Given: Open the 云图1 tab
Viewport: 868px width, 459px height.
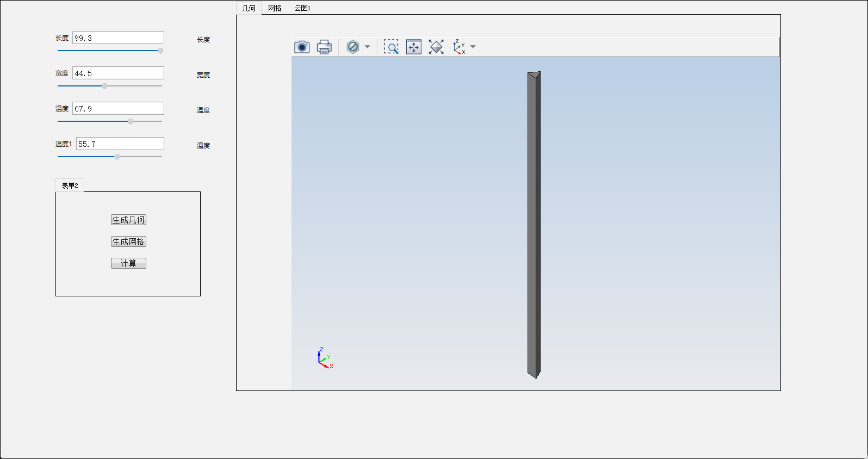Looking at the screenshot, I should pyautogui.click(x=302, y=8).
